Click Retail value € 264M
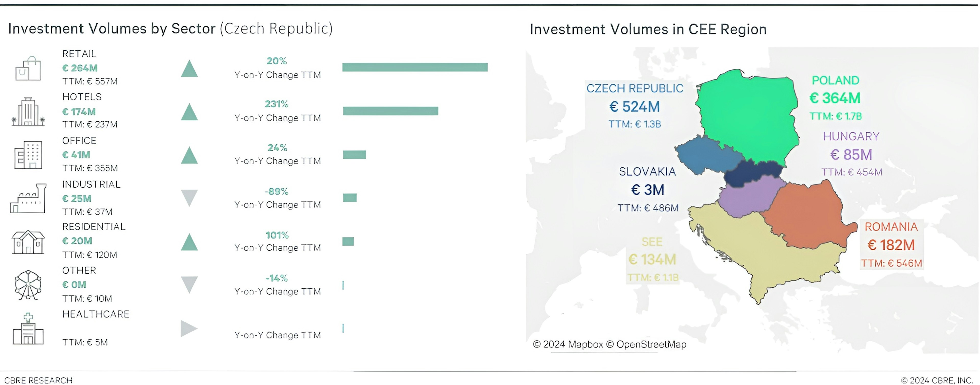This screenshot has width=980, height=385. (x=80, y=68)
